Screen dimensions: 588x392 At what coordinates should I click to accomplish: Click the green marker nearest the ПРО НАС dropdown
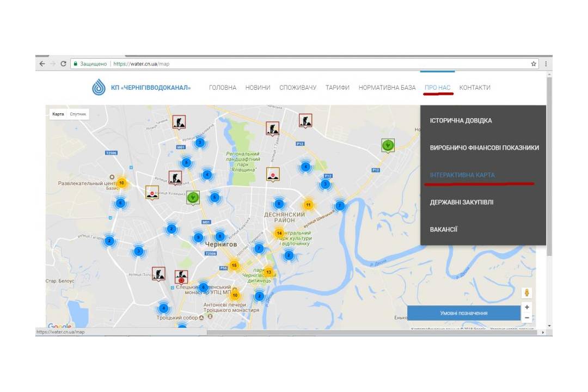click(388, 145)
